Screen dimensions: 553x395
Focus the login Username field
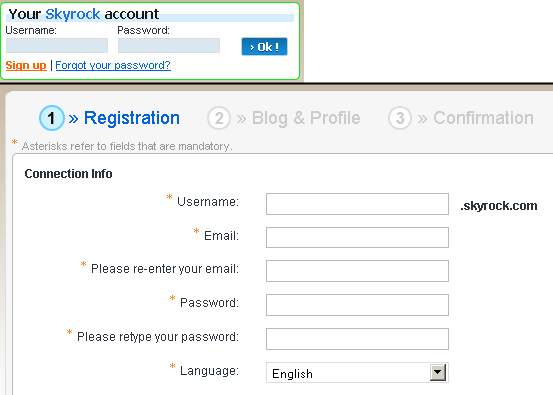coord(57,45)
